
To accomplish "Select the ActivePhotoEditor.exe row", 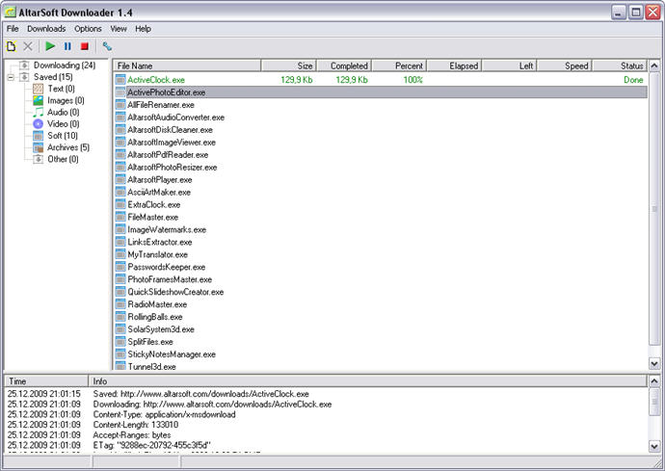I will 381,92.
